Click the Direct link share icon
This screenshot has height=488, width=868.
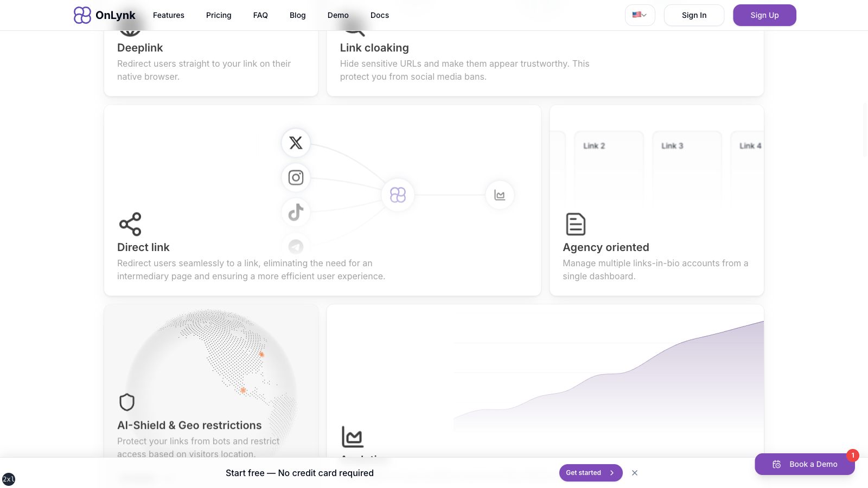pos(130,224)
